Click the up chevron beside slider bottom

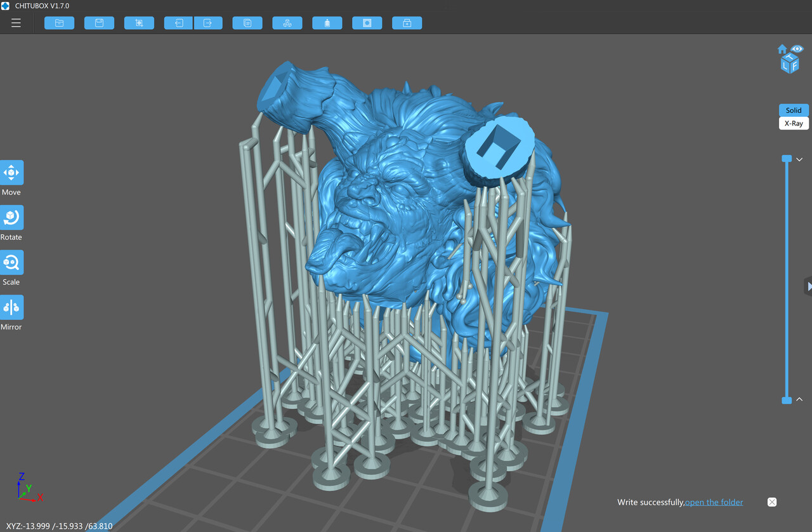[x=799, y=399]
